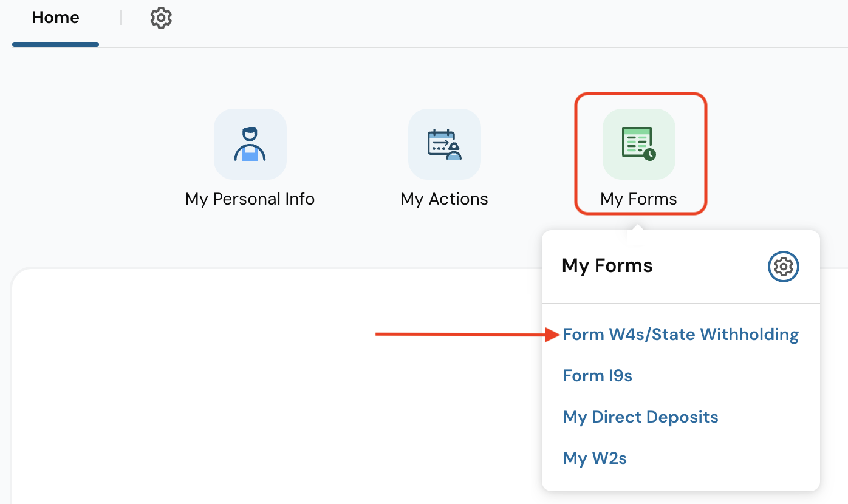Select the My Actions text label
This screenshot has height=504, width=848.
click(x=444, y=199)
